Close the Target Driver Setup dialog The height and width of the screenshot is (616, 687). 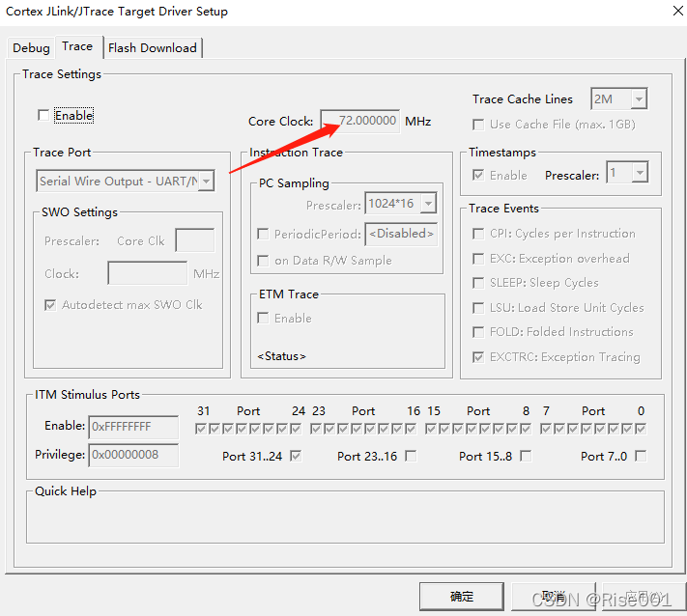tap(677, 11)
